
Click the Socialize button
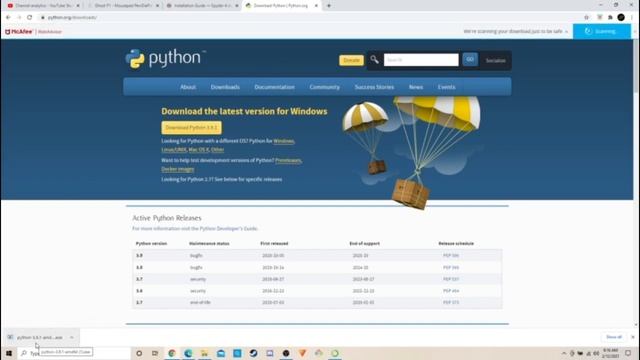(x=496, y=60)
